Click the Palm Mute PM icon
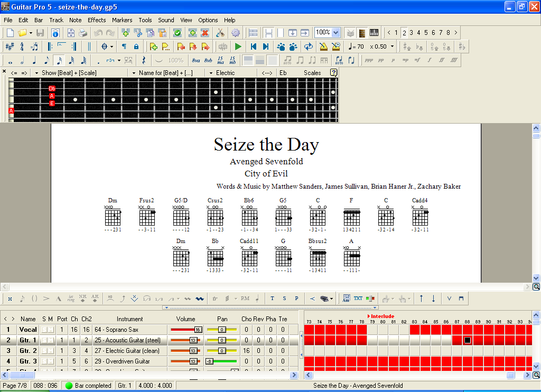Image resolution: width=541 pixels, height=392 pixels. [x=245, y=298]
